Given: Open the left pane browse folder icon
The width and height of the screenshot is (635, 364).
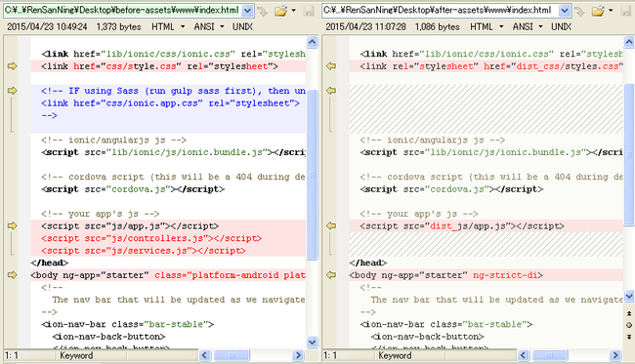Looking at the screenshot, I should pyautogui.click(x=280, y=11).
